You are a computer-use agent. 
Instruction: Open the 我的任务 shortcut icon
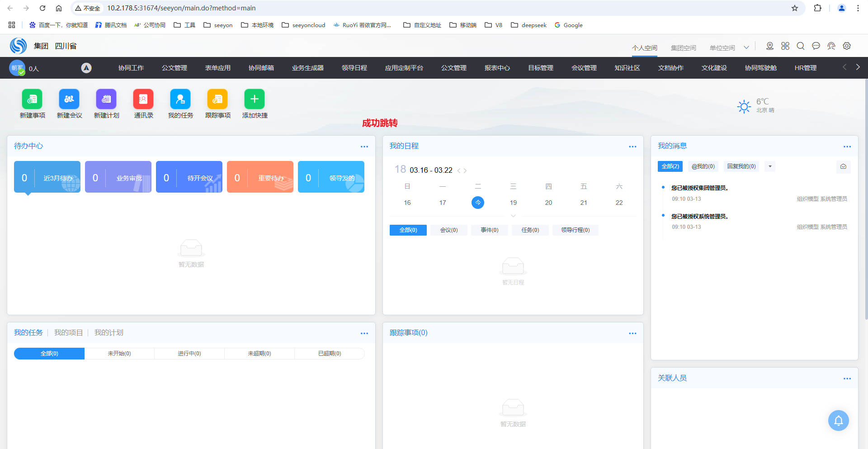coord(180,99)
